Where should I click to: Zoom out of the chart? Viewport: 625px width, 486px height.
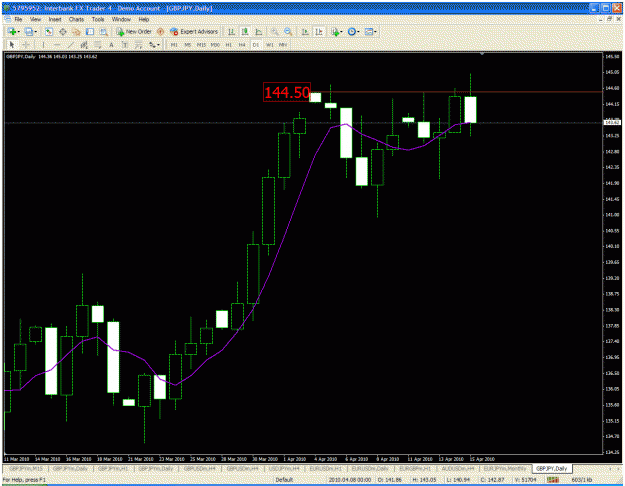click(288, 32)
